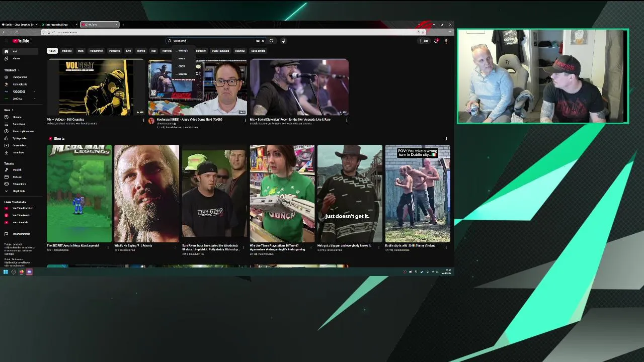Image resolution: width=644 pixels, height=362 pixels.
Task: Open the report history flag item
Action: (x=20, y=234)
